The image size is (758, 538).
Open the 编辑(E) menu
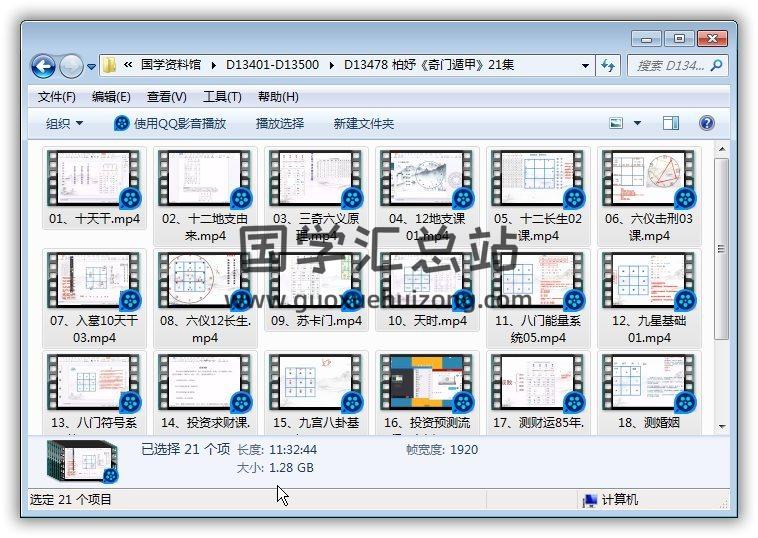[111, 97]
